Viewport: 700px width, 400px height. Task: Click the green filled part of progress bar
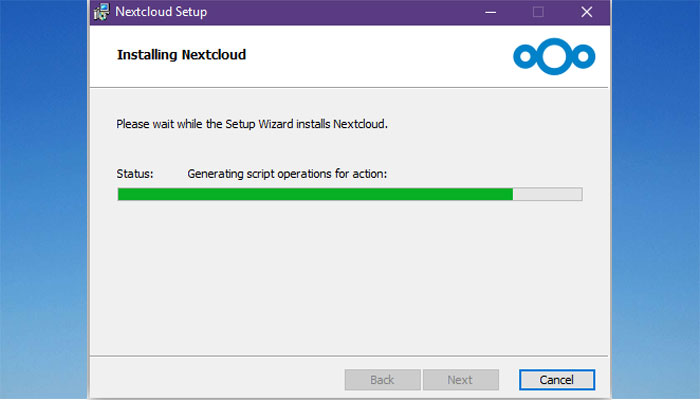tap(315, 194)
